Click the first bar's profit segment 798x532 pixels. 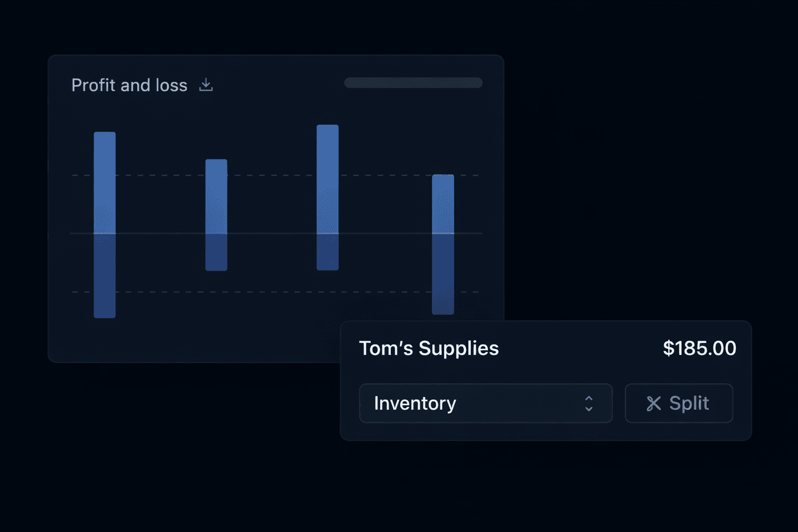(x=105, y=182)
